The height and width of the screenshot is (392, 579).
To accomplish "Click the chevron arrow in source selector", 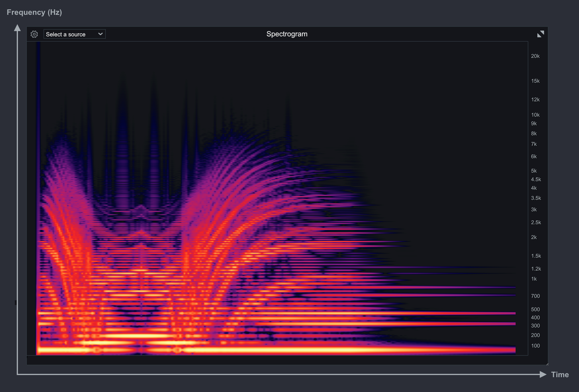I will [100, 34].
